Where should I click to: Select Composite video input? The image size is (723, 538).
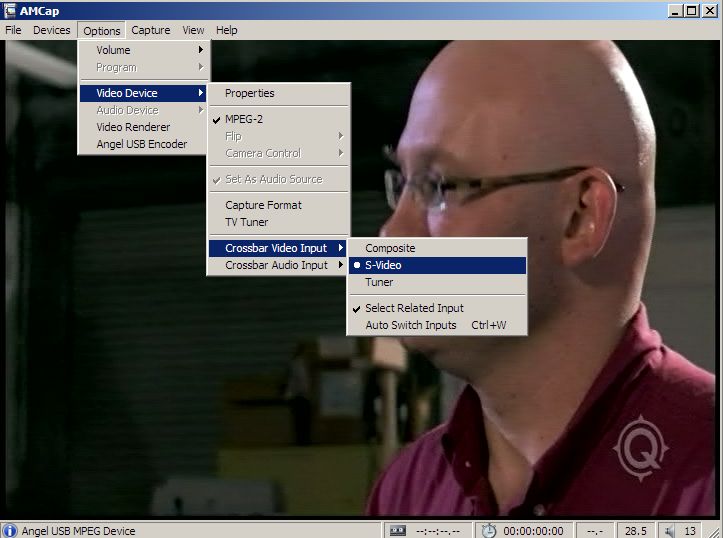(x=437, y=248)
